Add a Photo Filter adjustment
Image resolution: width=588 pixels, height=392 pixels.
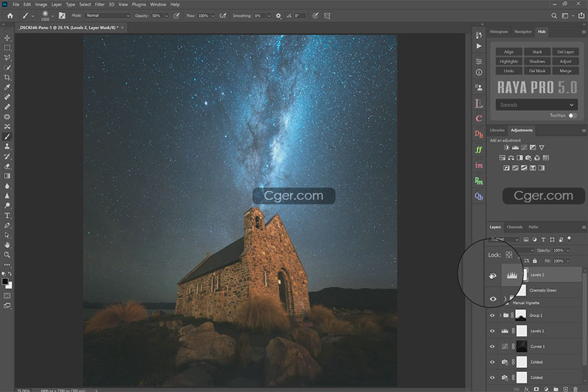point(529,158)
